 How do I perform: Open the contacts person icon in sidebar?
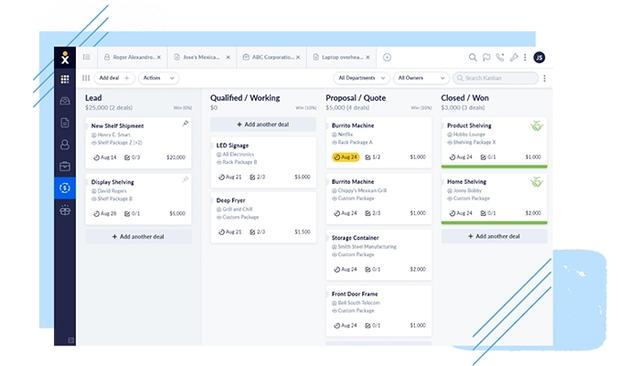pyautogui.click(x=65, y=144)
